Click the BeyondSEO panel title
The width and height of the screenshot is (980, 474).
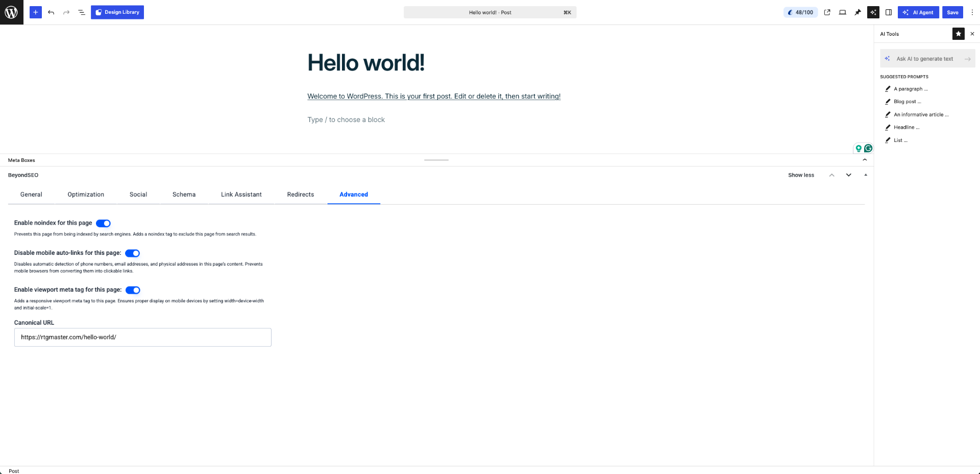[x=23, y=175]
